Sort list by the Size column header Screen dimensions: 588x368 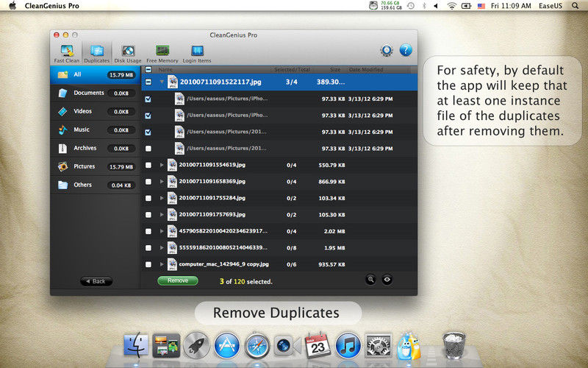click(334, 69)
